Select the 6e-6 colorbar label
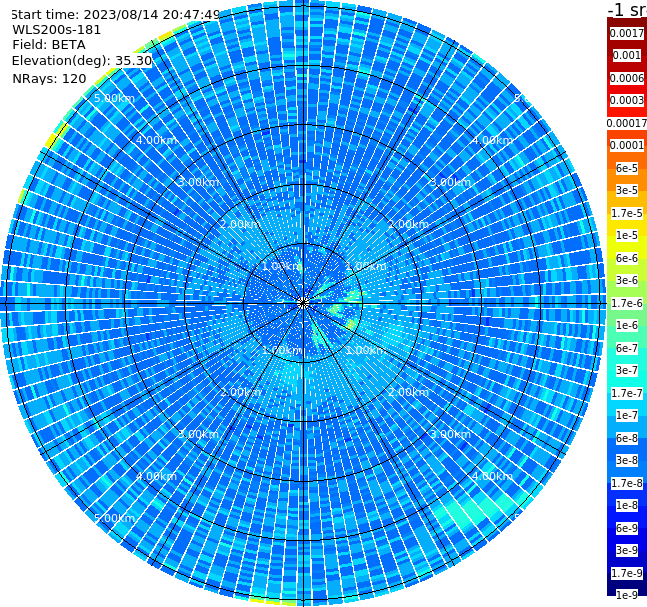This screenshot has height=607, width=647. tap(627, 258)
